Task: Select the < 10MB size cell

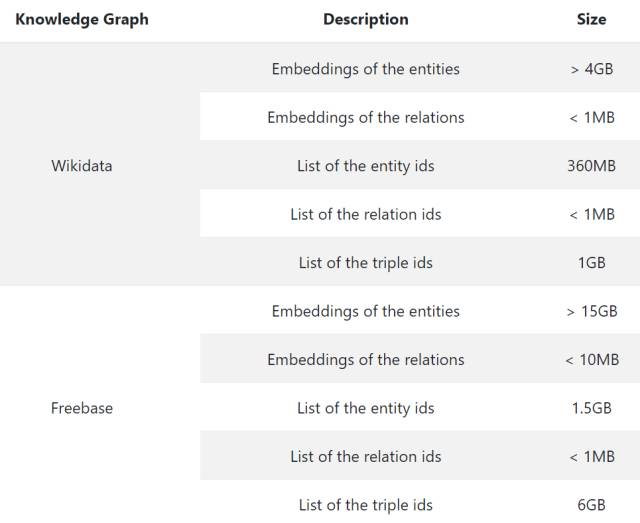Action: point(591,359)
